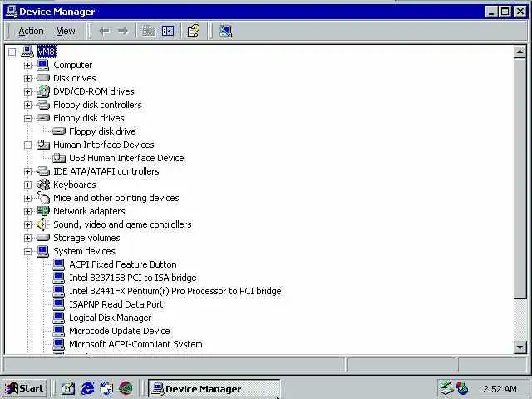The image size is (532, 399).
Task: Open the View menu
Action: tap(66, 32)
